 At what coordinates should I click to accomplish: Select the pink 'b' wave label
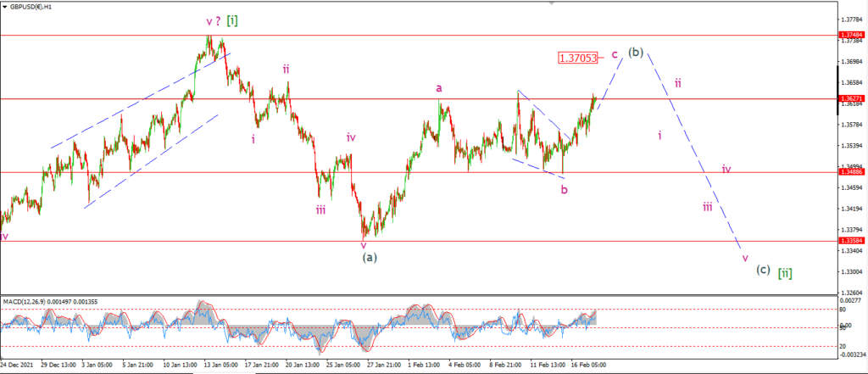point(564,189)
